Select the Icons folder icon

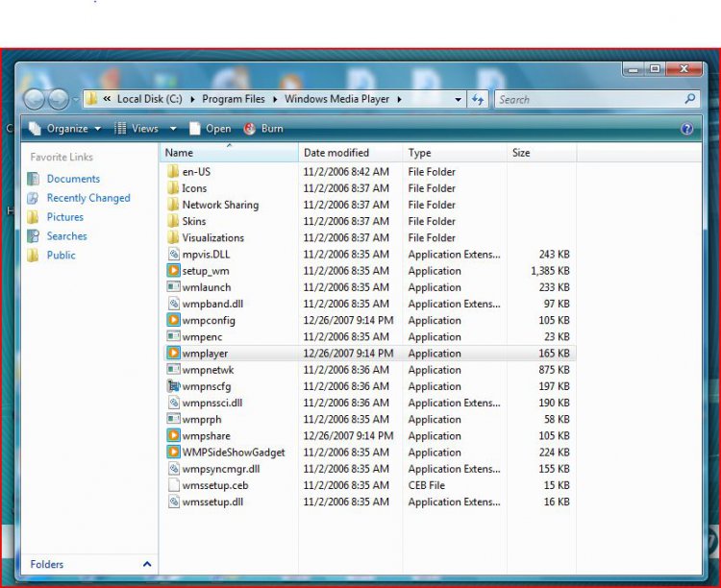[173, 188]
